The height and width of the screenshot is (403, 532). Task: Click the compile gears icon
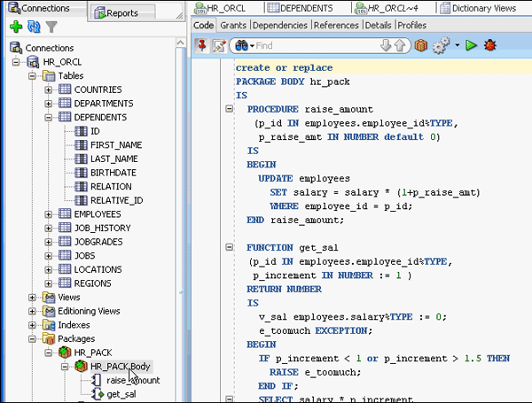[x=440, y=45]
